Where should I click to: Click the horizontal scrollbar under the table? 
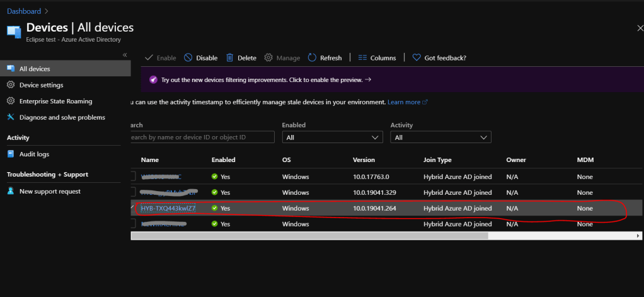309,236
